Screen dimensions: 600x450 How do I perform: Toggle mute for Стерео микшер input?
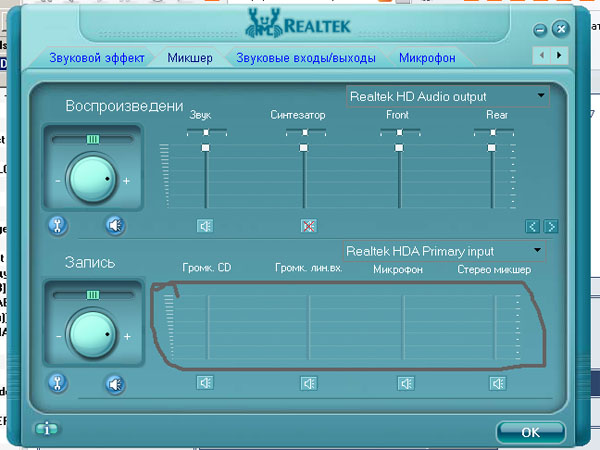[498, 383]
